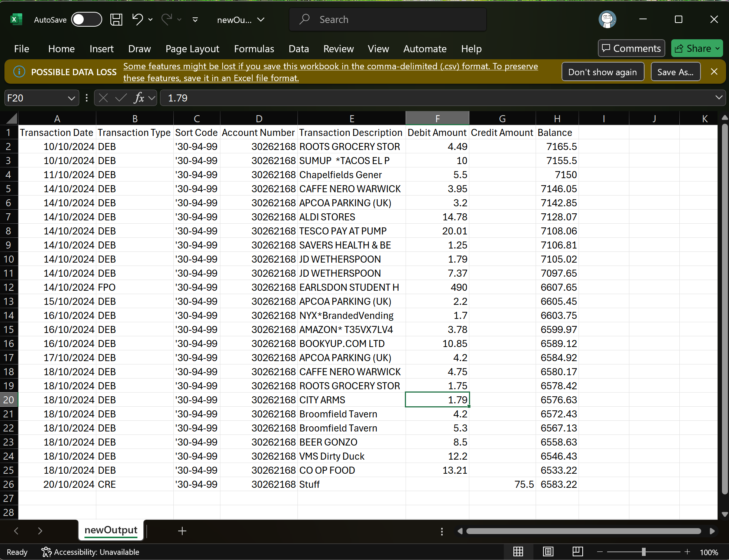
Task: Open the user account avatar
Action: (607, 20)
